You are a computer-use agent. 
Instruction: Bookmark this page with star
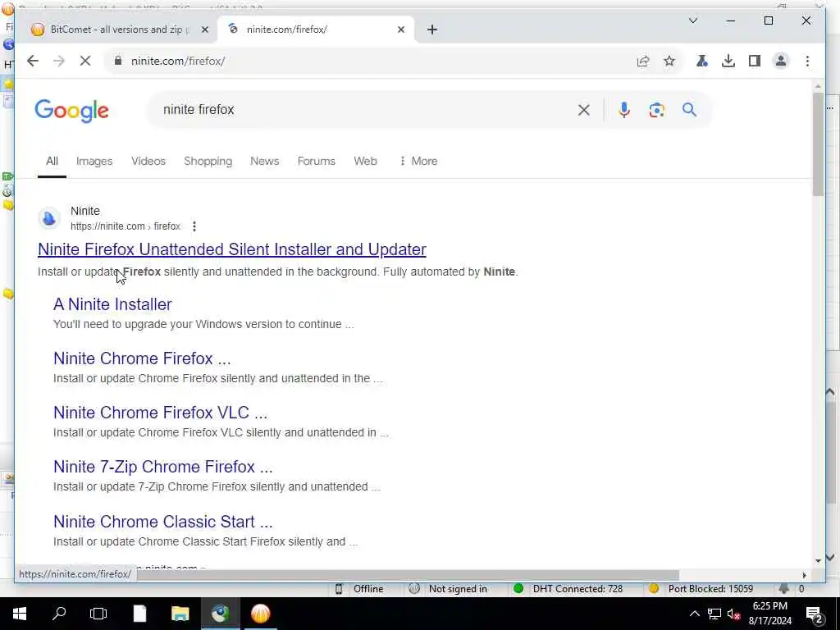(669, 61)
